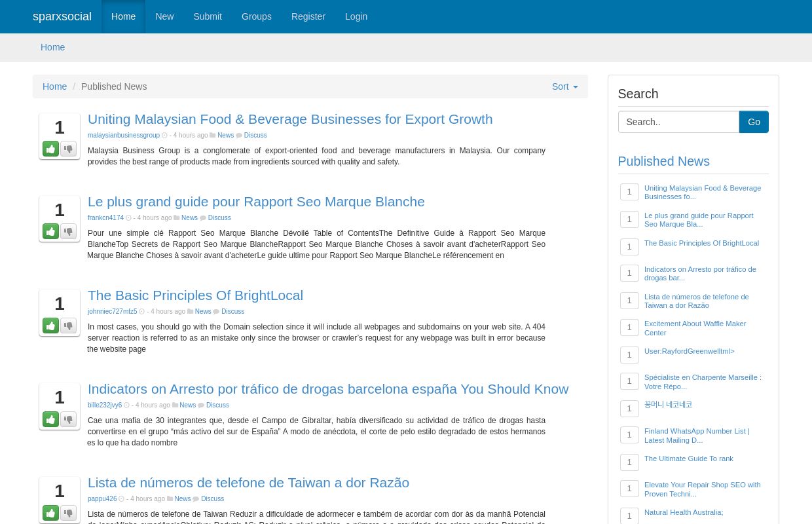812x524 pixels.
Task: Open sidebar link 꽁머니 네코네코
Action: [668, 405]
